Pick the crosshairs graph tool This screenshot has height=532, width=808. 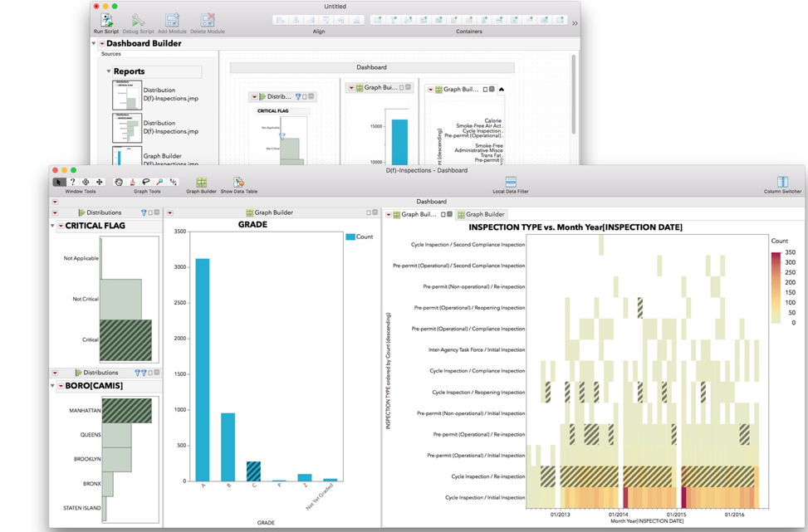(174, 183)
